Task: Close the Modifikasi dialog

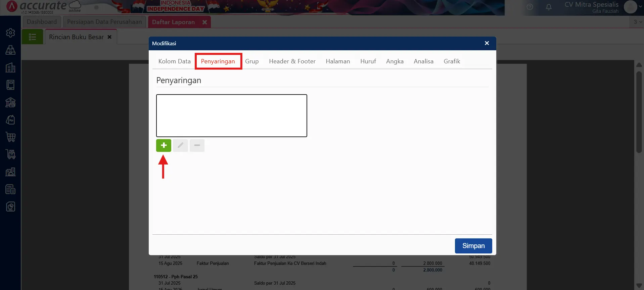Action: (487, 43)
